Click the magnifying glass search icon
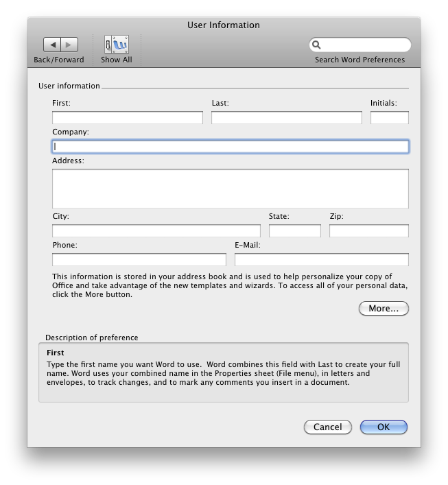 coord(317,45)
